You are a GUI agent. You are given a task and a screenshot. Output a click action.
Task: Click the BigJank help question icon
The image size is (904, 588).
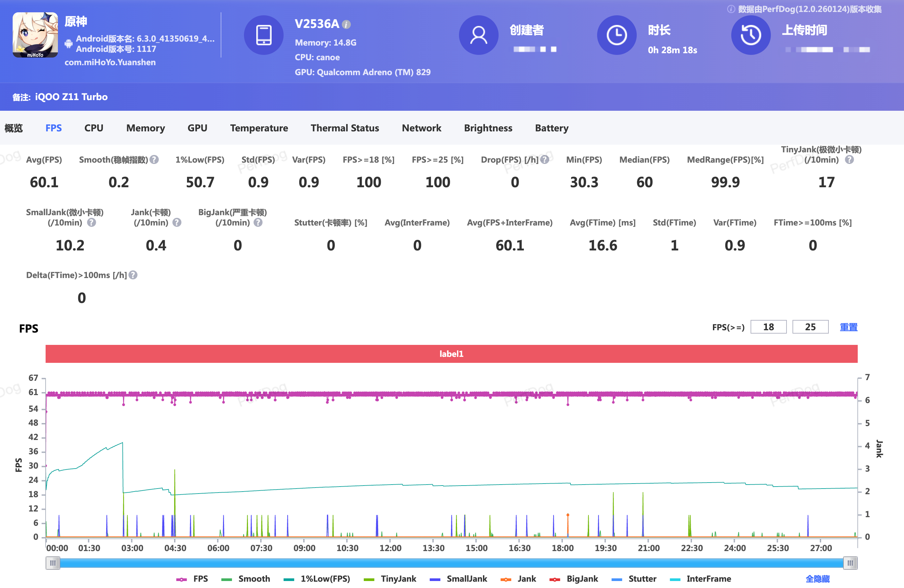258,223
